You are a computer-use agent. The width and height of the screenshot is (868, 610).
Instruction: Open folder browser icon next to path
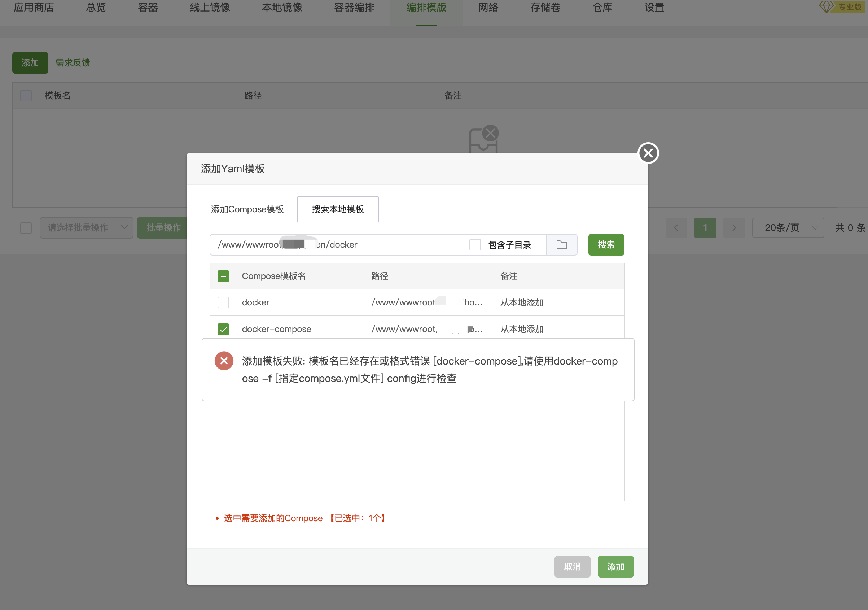[x=561, y=245]
